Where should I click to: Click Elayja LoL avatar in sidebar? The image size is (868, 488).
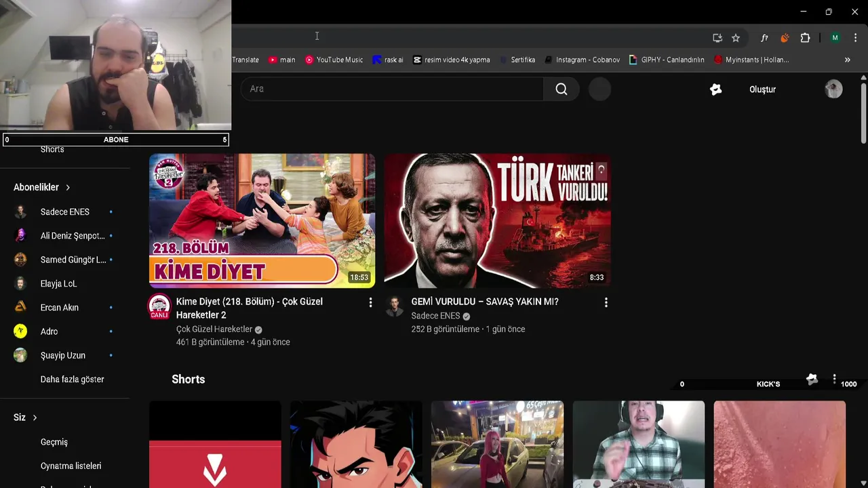(x=20, y=283)
